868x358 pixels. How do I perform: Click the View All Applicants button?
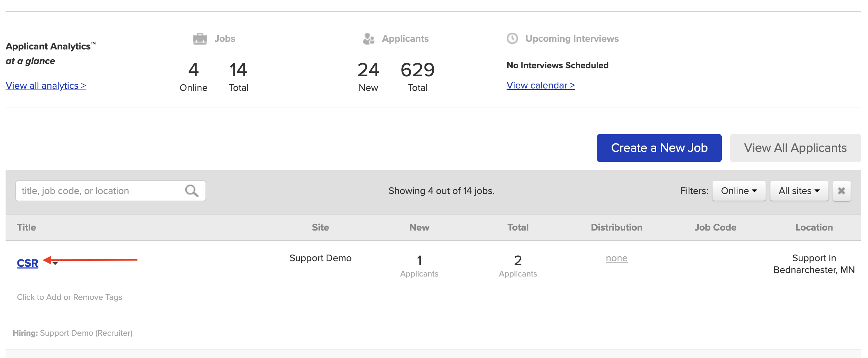[795, 148]
